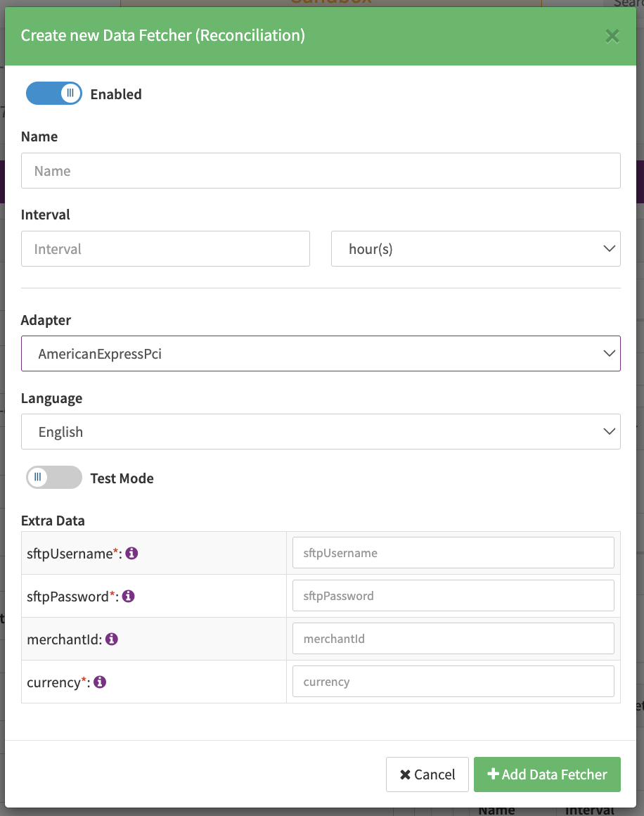
Task: Select the sftpUsername input box
Action: [453, 553]
